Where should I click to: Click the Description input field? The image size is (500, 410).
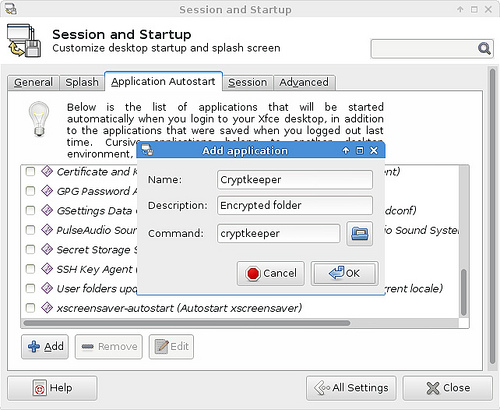coord(295,205)
